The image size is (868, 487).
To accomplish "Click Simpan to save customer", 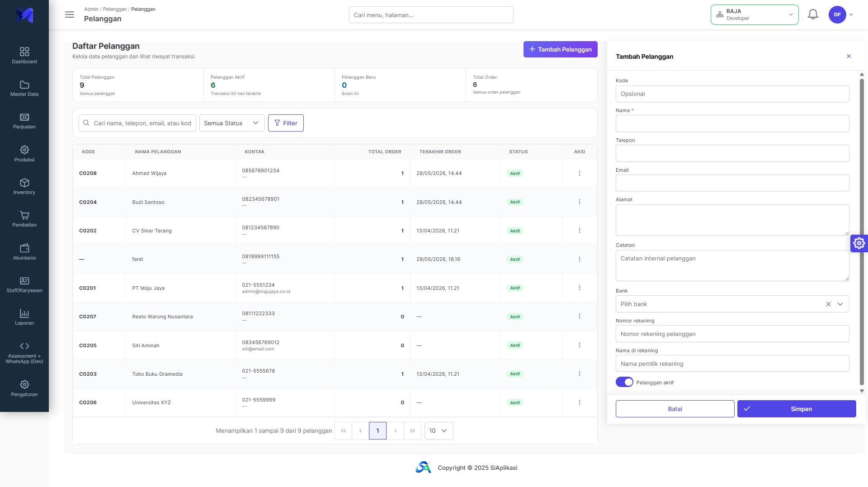I will pyautogui.click(x=797, y=409).
